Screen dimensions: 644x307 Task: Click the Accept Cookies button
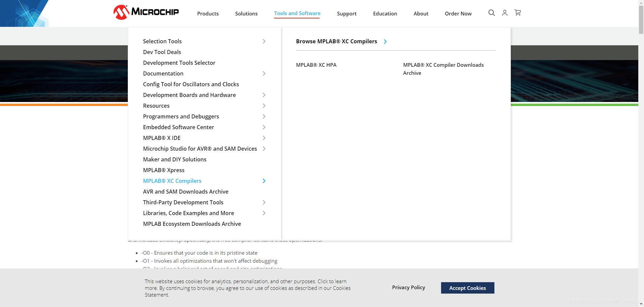(x=468, y=288)
